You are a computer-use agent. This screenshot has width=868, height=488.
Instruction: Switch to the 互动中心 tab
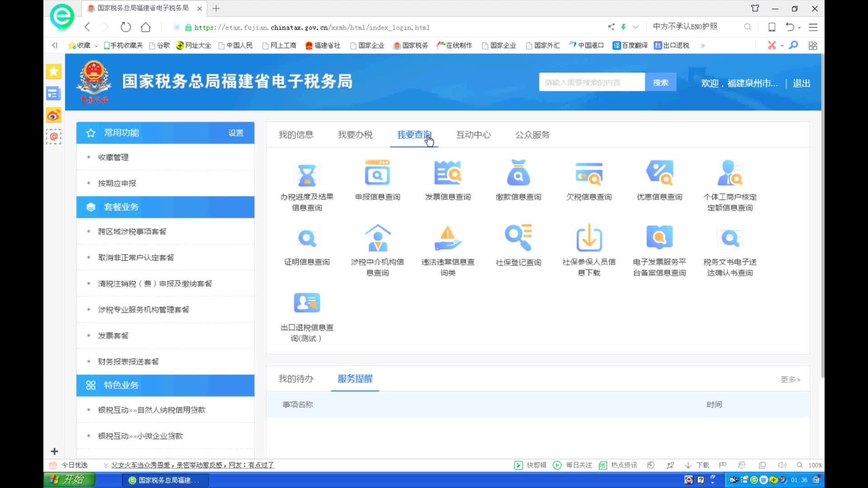point(473,135)
